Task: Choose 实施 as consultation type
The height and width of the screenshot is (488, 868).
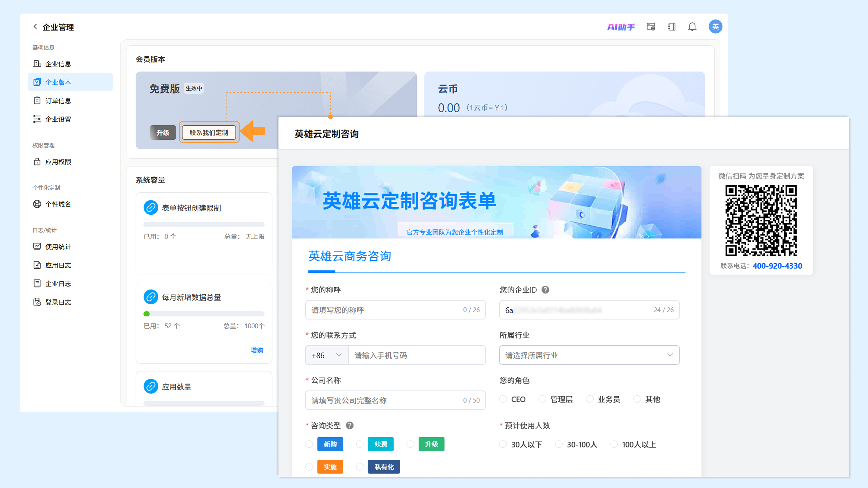Action: (309, 467)
